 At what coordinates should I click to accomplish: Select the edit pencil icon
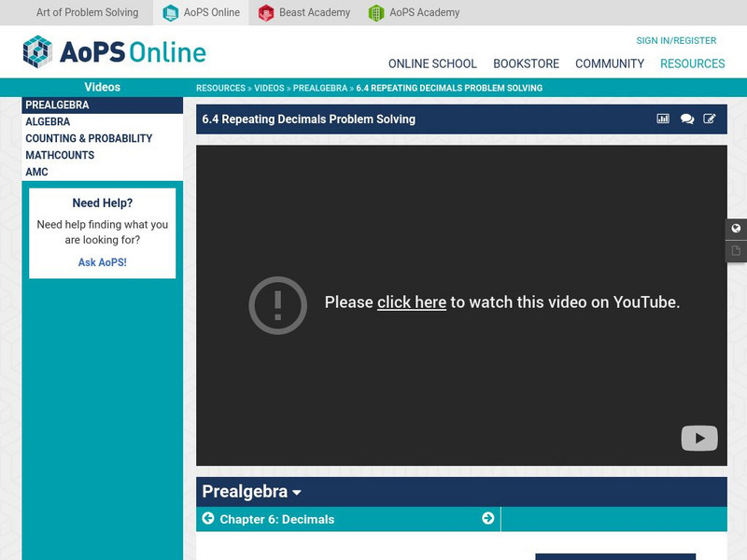(712, 119)
